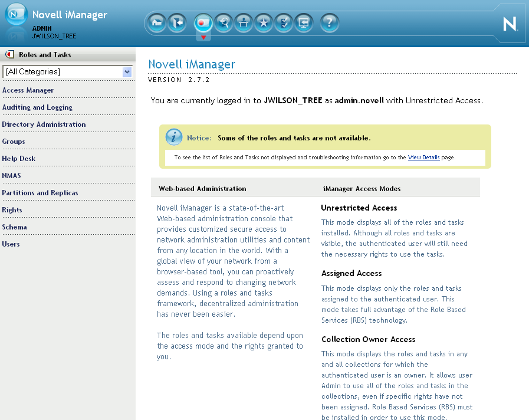This screenshot has height=420, width=529.
Task: Click the iManager Access Modes column header
Action: tap(362, 189)
